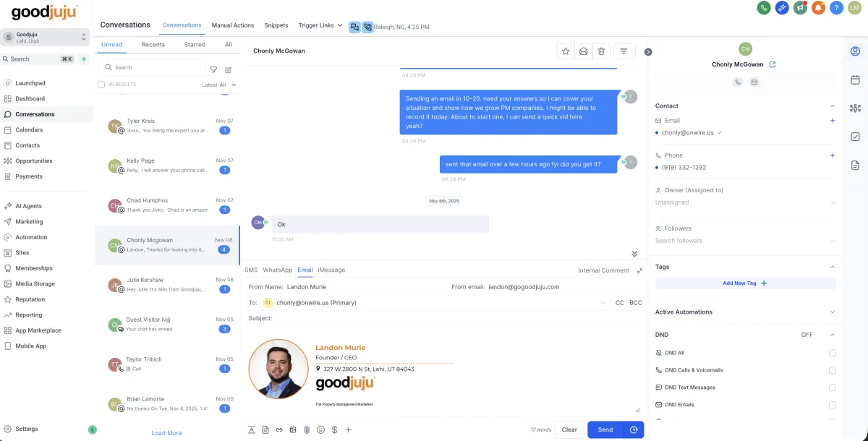Send the email message
The height and width of the screenshot is (441, 868).
coord(605,429)
